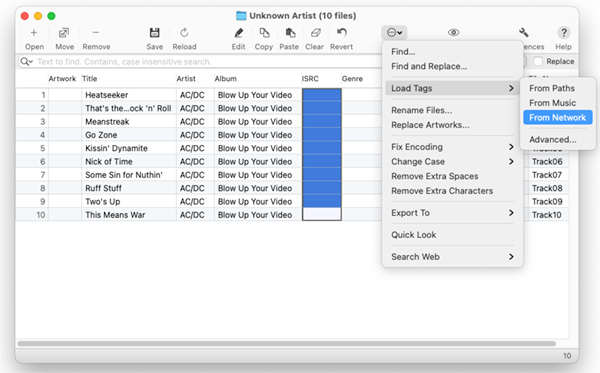The image size is (600, 373).
Task: Clear tags with the eraser icon
Action: (315, 33)
